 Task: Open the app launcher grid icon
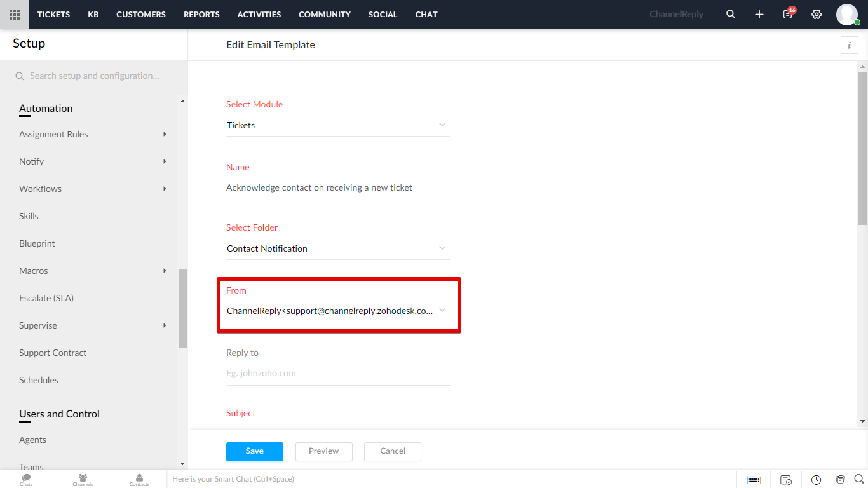click(14, 14)
